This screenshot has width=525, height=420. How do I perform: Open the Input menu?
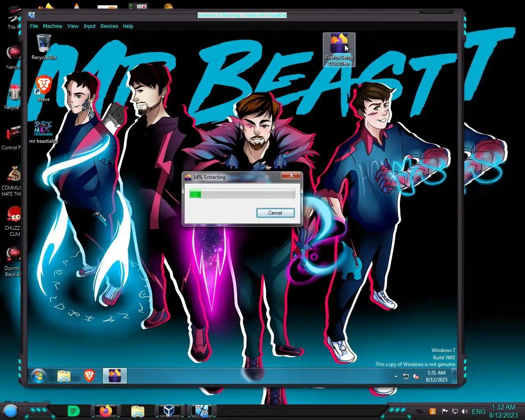(x=89, y=26)
